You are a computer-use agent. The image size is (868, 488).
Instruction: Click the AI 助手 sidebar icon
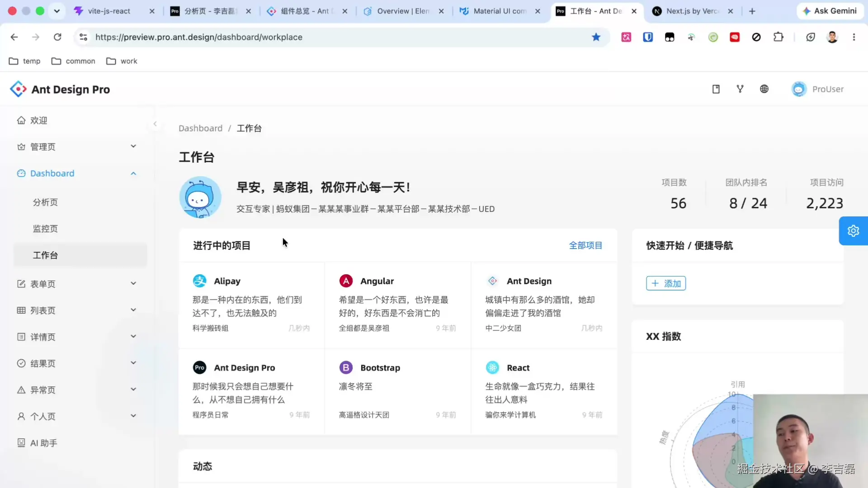tap(21, 443)
